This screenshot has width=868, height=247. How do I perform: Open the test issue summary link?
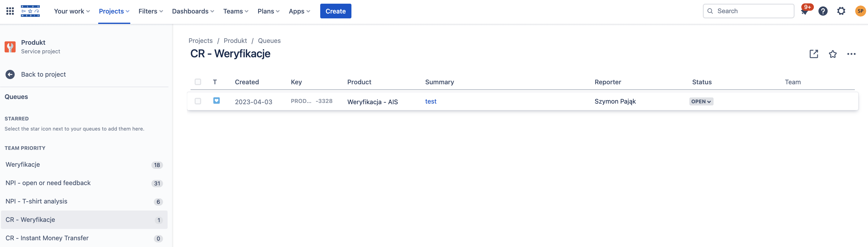coord(431,101)
